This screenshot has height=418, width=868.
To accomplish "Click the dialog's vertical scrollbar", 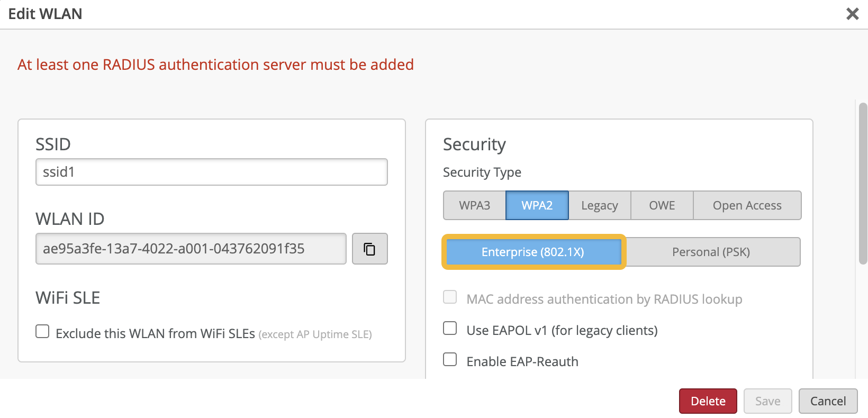I will [x=863, y=183].
